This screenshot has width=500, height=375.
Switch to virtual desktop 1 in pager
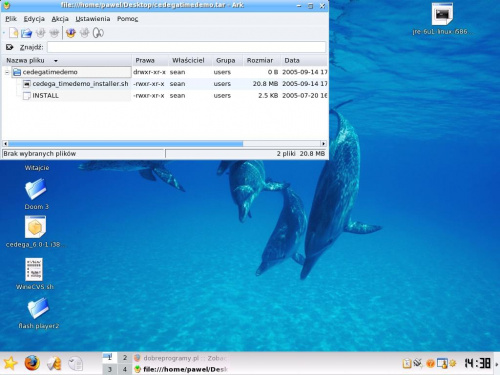[109, 358]
